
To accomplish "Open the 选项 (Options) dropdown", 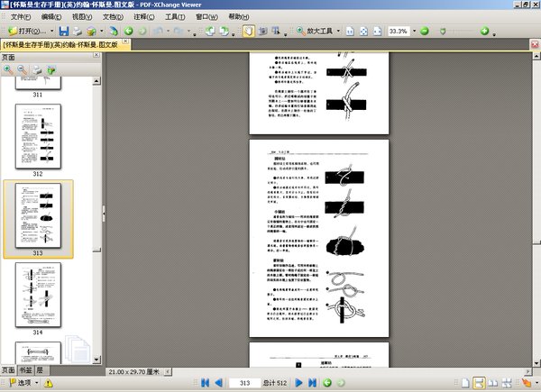I will coord(25,383).
